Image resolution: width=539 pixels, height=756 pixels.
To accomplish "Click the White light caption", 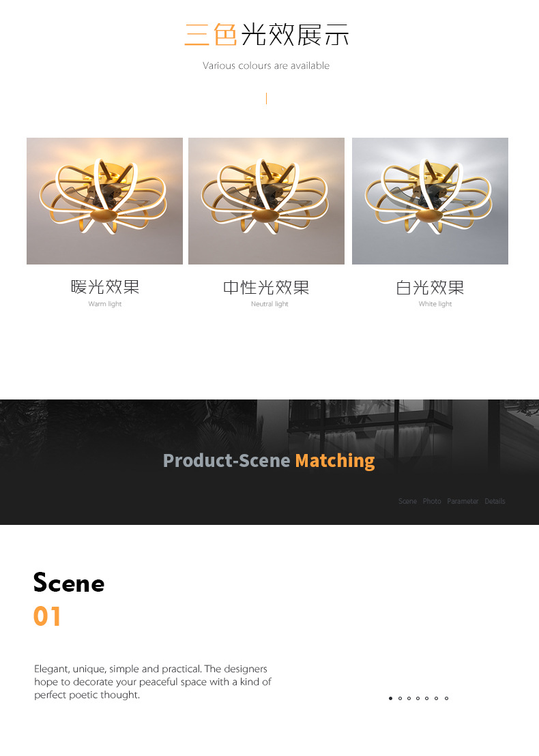I will pos(435,304).
